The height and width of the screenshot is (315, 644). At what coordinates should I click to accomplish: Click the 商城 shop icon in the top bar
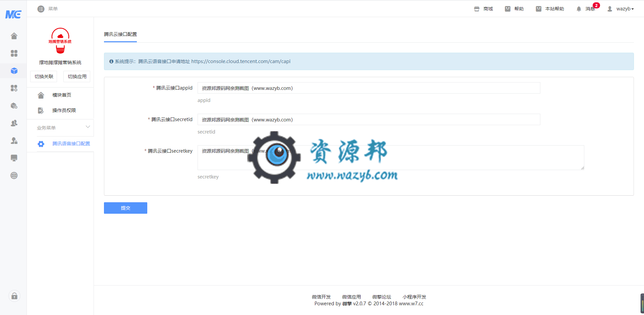(477, 9)
